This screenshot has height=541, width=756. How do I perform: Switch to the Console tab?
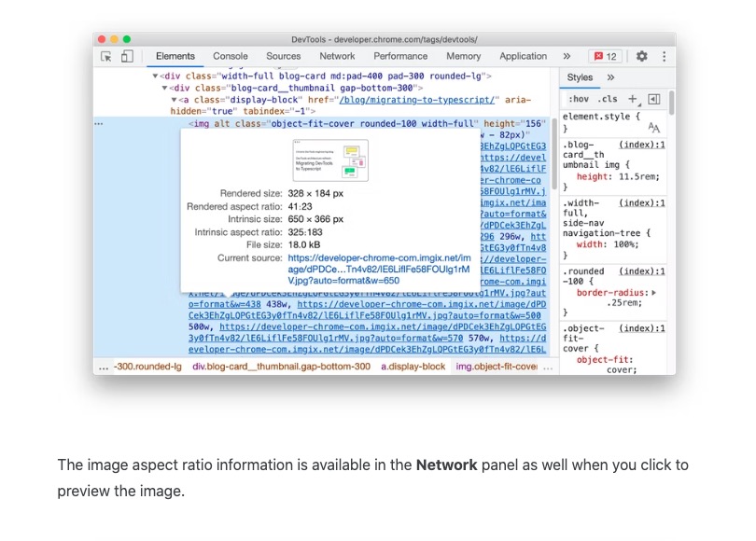230,56
